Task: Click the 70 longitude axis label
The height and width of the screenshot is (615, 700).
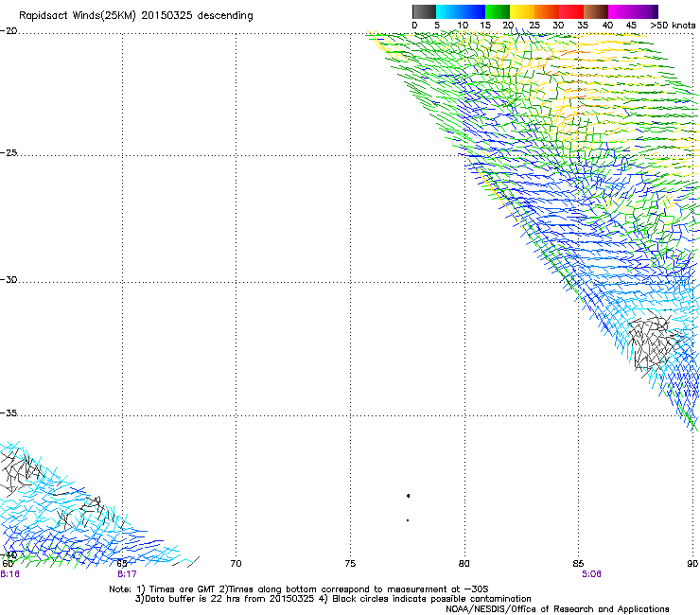Action: point(236,564)
